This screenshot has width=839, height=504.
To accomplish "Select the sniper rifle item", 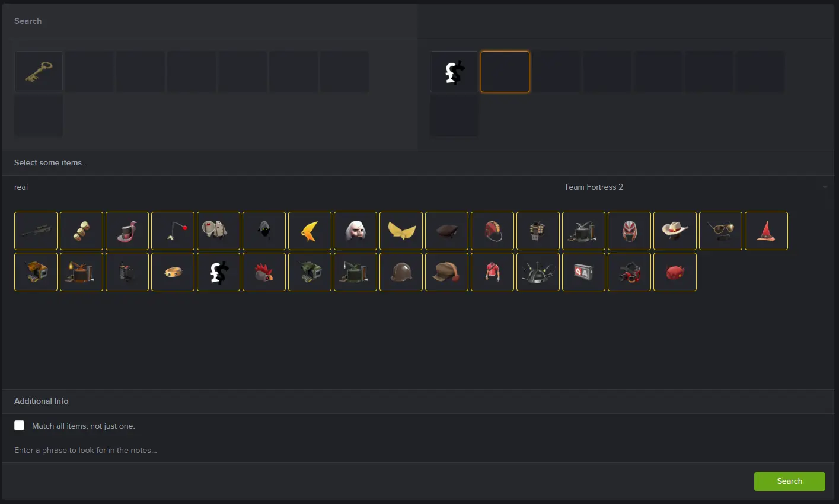I will coord(36,231).
